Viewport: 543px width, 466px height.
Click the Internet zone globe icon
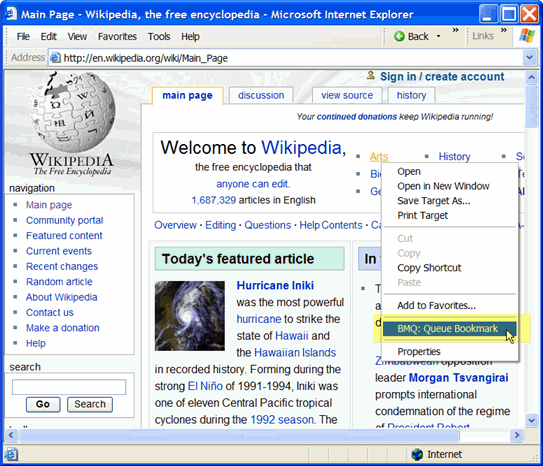coord(417,454)
